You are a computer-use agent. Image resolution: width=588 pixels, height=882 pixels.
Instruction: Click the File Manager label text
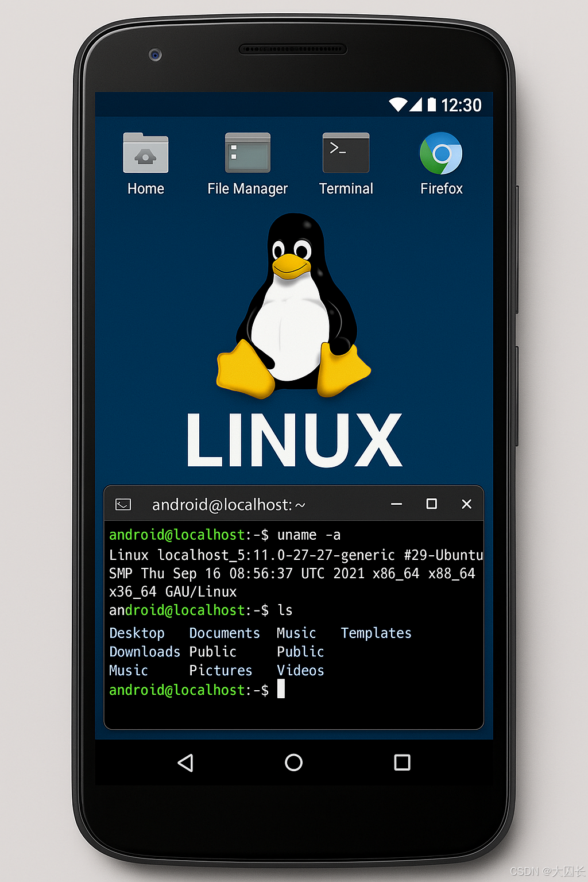click(x=247, y=189)
